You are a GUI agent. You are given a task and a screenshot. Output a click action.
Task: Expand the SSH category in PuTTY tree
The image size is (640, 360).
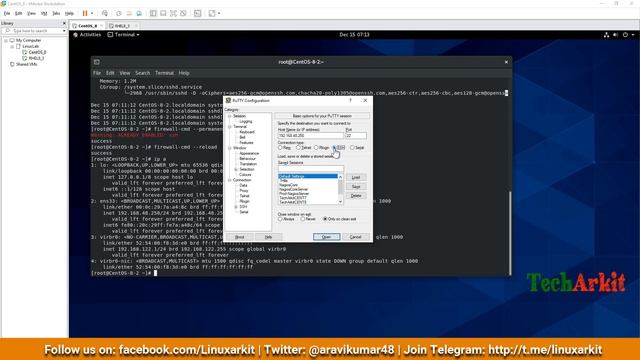236,207
